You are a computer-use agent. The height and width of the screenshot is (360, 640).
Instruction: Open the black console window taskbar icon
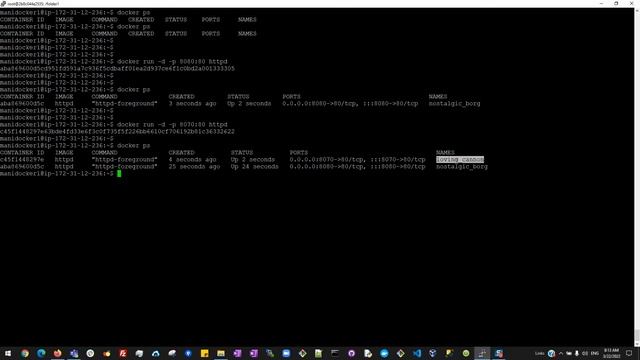pos(335,353)
